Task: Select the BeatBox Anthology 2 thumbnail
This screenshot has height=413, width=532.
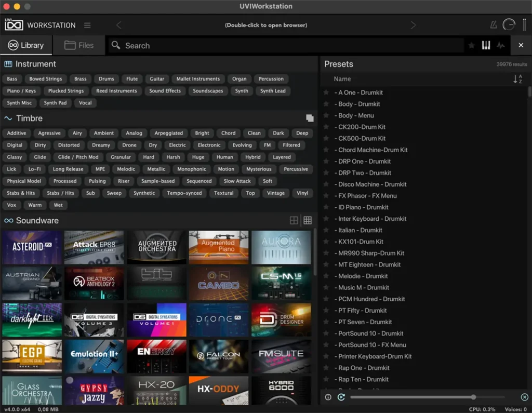Action: point(94,283)
